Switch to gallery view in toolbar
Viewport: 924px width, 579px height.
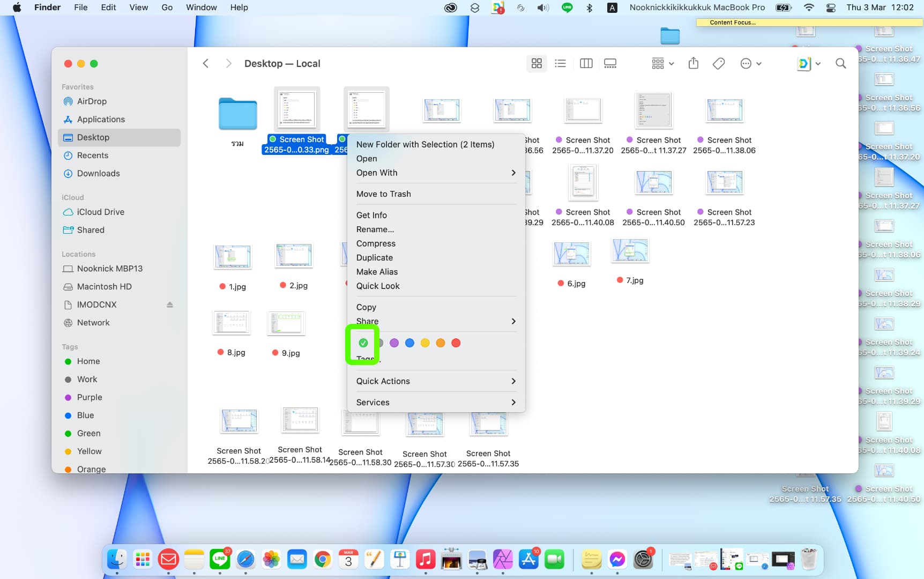610,64
